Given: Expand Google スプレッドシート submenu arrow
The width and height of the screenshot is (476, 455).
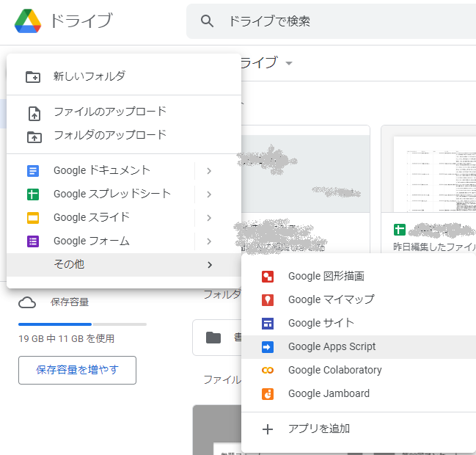Looking at the screenshot, I should pos(209,194).
